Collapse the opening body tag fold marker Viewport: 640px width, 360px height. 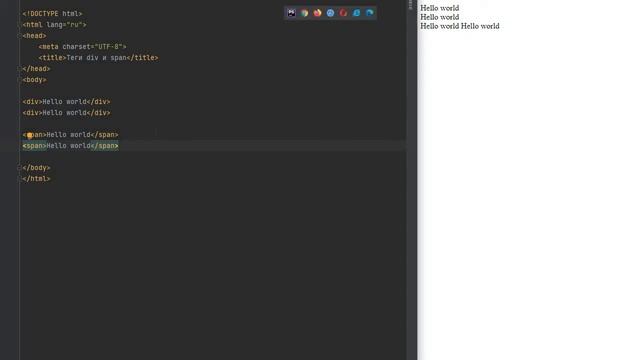20,80
